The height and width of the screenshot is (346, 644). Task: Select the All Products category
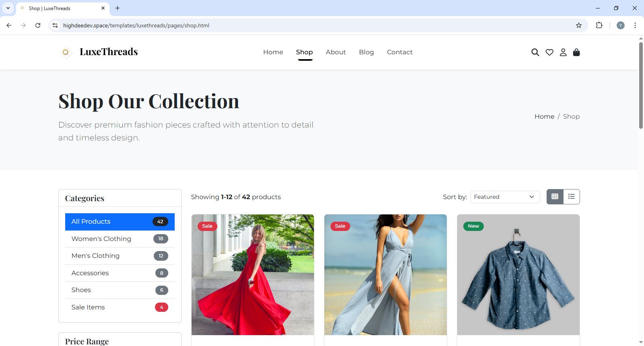[x=120, y=222]
